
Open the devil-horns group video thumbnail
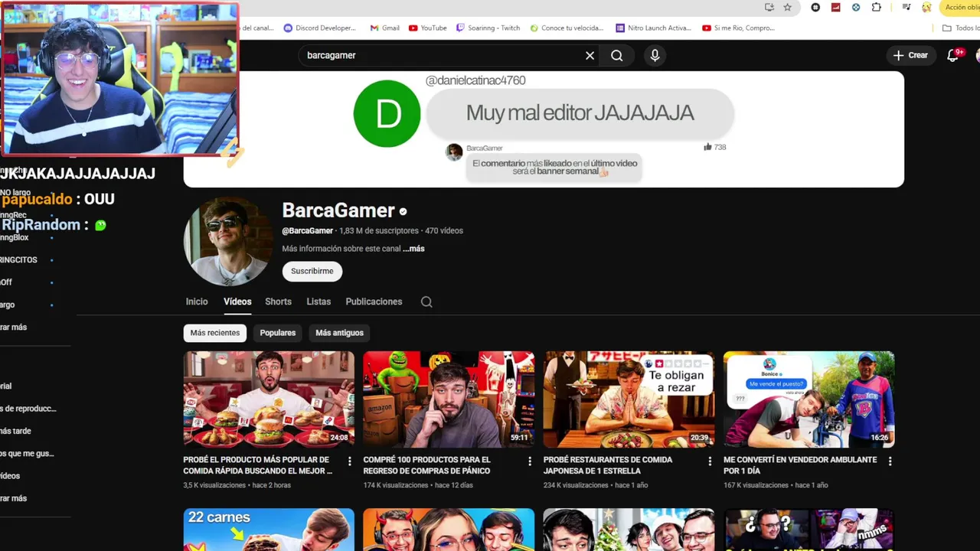click(449, 530)
